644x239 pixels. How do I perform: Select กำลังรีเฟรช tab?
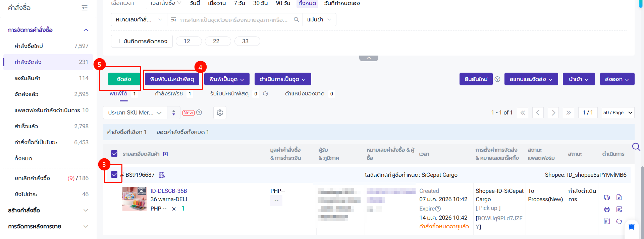[x=169, y=94]
